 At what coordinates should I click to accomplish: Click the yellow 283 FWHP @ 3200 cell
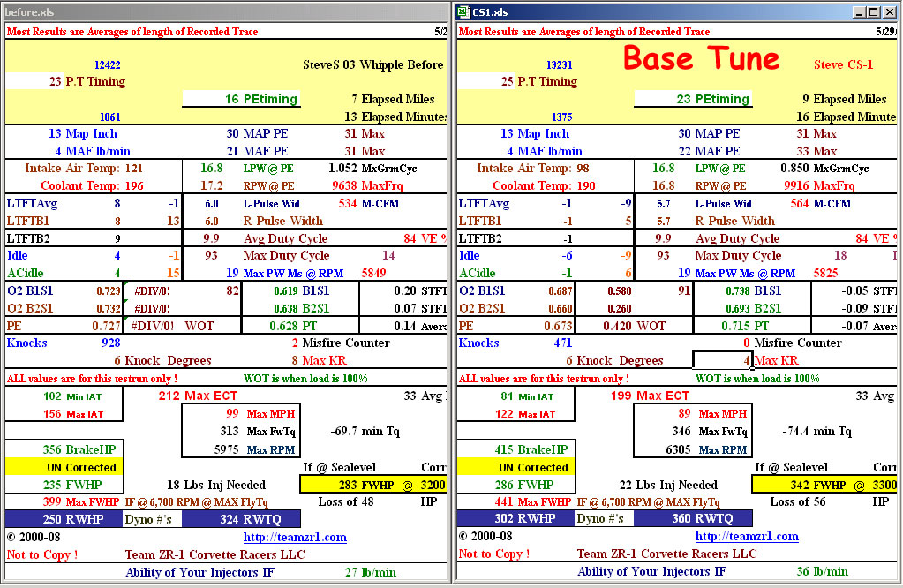[373, 485]
